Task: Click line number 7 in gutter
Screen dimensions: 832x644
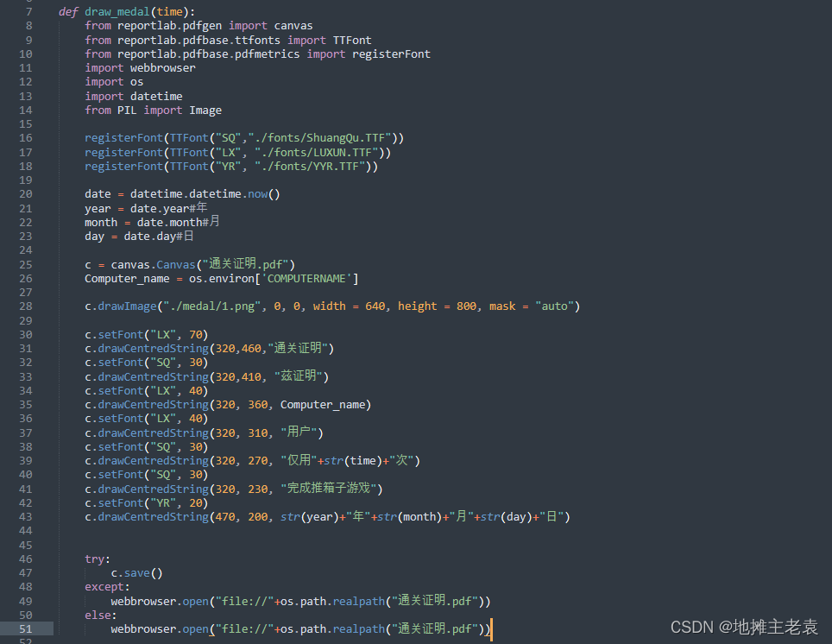Action: click(x=29, y=12)
